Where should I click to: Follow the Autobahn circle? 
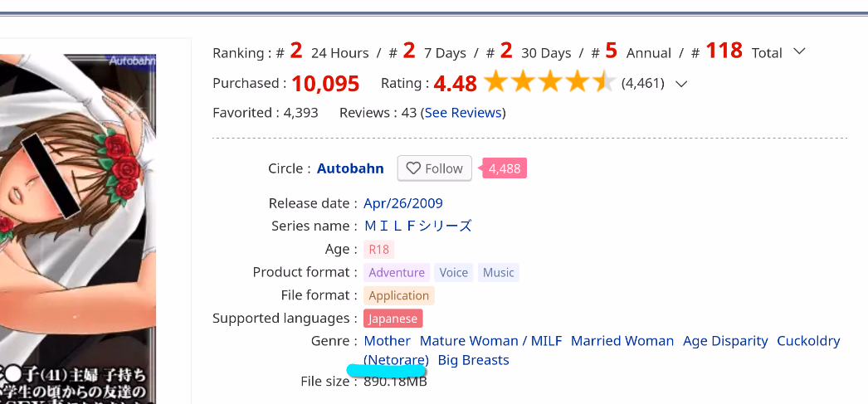point(435,168)
